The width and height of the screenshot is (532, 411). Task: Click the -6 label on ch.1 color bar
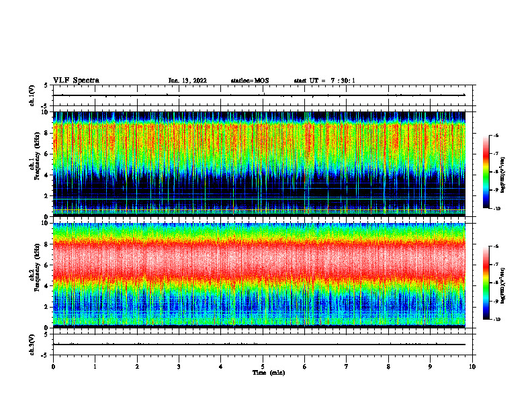click(x=496, y=135)
